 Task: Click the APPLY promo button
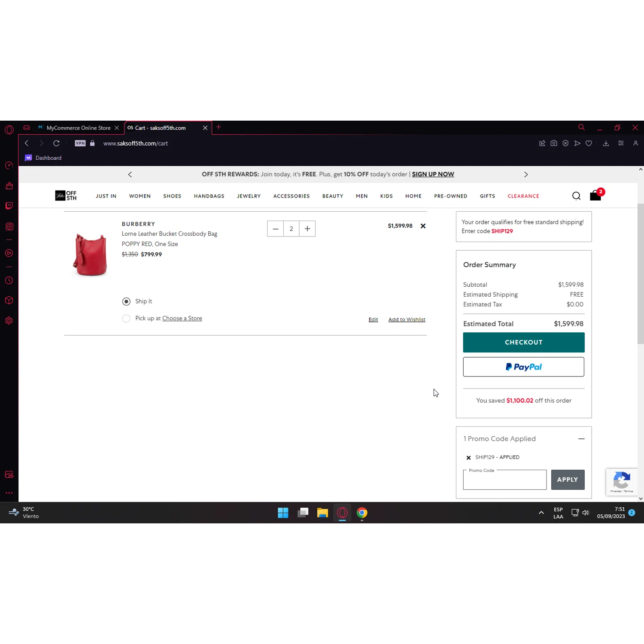click(x=568, y=480)
